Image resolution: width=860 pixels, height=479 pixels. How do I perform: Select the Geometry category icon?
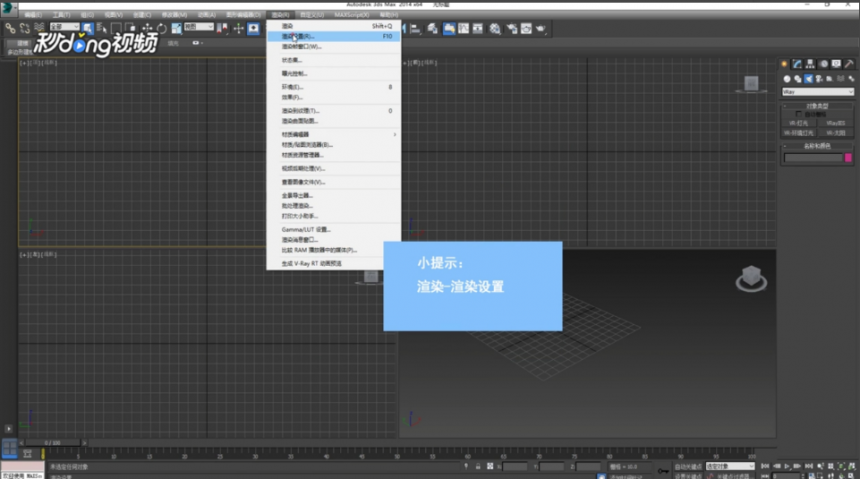[787, 79]
